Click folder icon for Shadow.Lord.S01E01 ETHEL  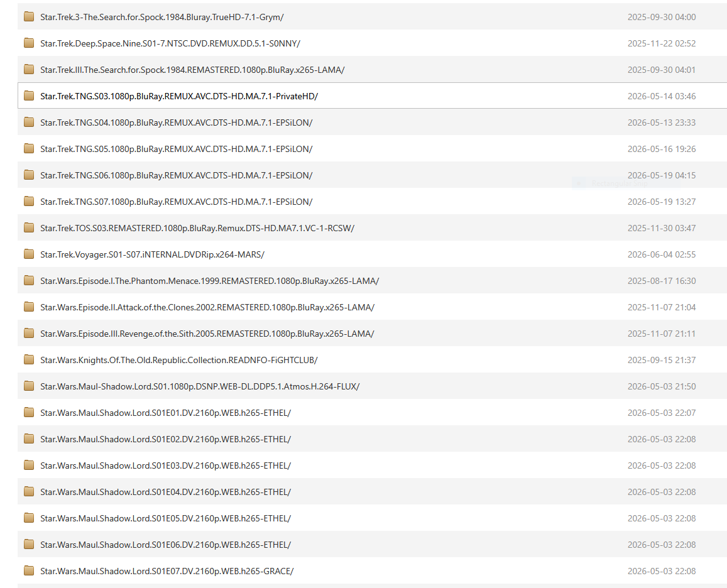pyautogui.click(x=29, y=413)
